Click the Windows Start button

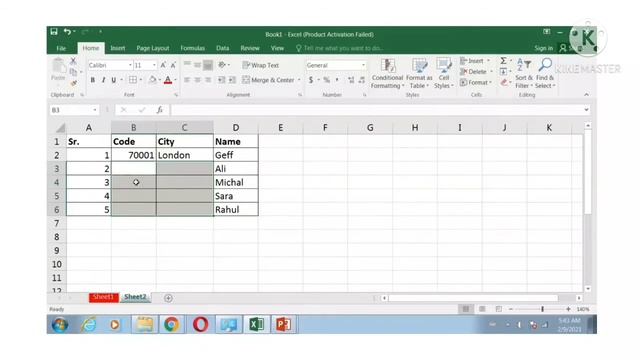(60, 325)
